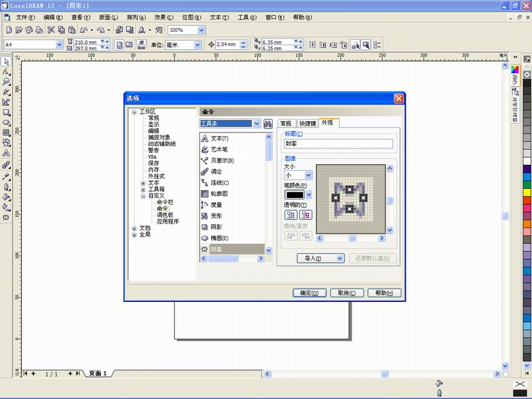Select 调色板 in the options tree
The image size is (532, 399).
pyautogui.click(x=165, y=215)
